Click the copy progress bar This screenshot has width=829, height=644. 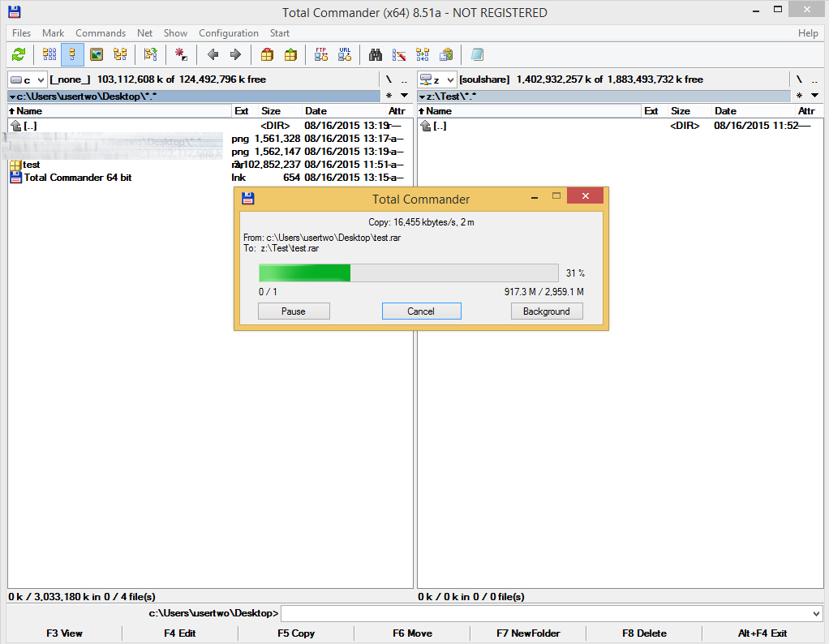click(x=409, y=273)
